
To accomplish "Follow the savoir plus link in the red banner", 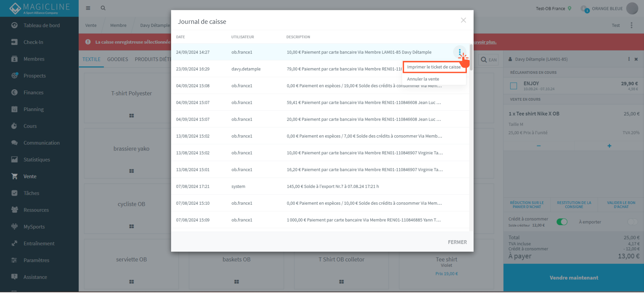I will click(485, 42).
